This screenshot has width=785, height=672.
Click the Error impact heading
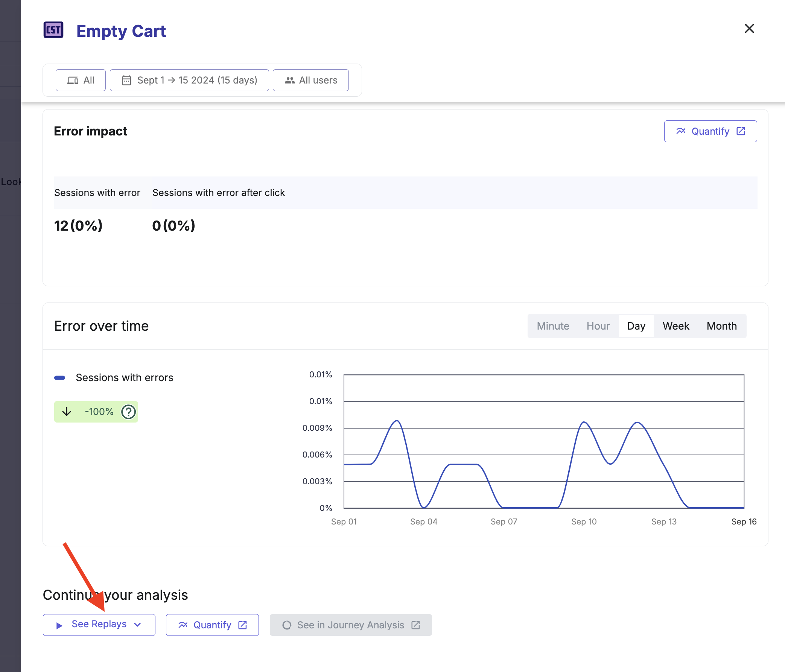click(90, 131)
